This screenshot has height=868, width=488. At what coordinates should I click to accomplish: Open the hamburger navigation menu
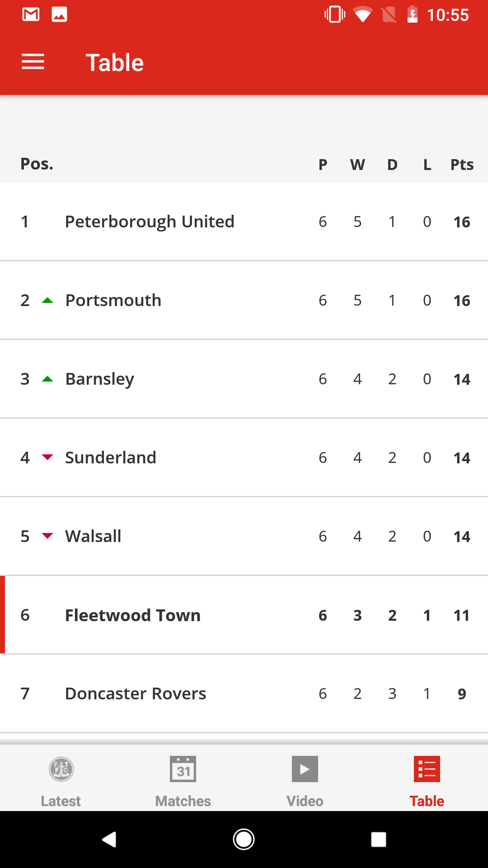click(x=33, y=62)
